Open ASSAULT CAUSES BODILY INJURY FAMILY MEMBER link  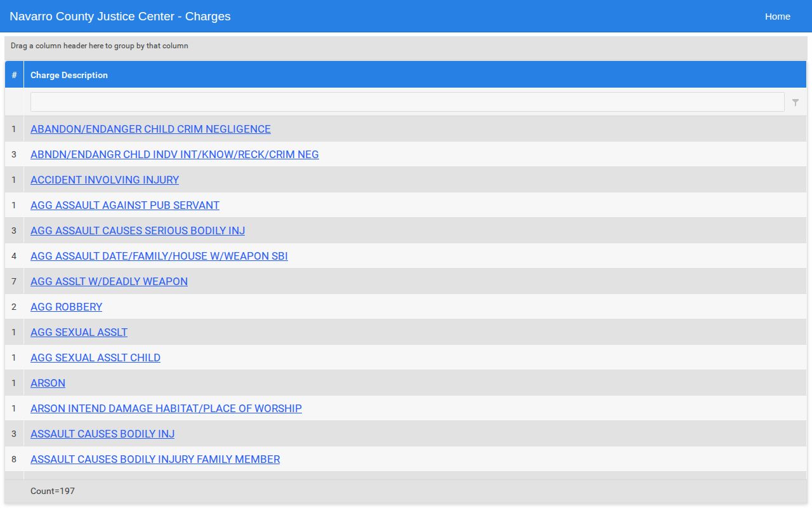point(155,459)
